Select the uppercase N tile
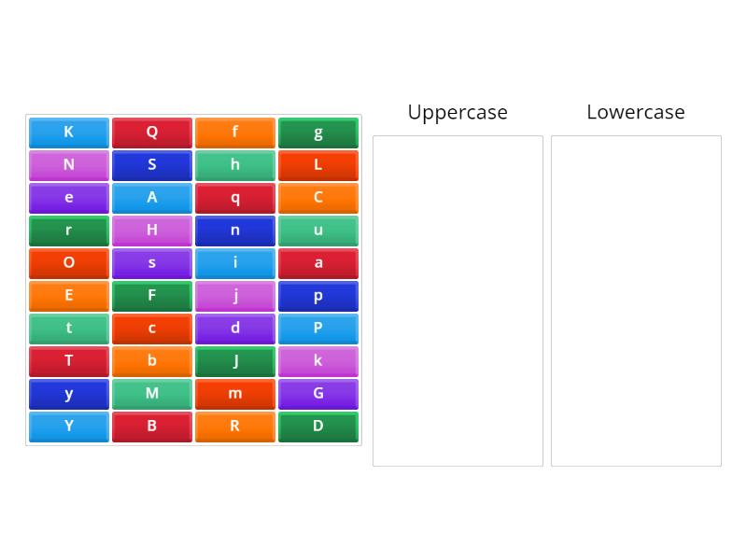Screen dimensions: 747x560 68,165
